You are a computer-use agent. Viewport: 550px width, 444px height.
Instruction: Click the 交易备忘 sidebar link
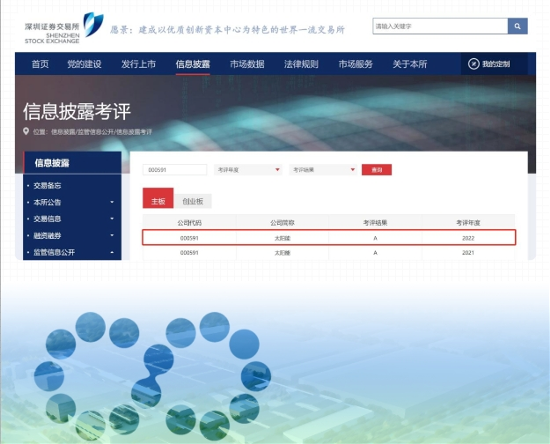coord(47,186)
